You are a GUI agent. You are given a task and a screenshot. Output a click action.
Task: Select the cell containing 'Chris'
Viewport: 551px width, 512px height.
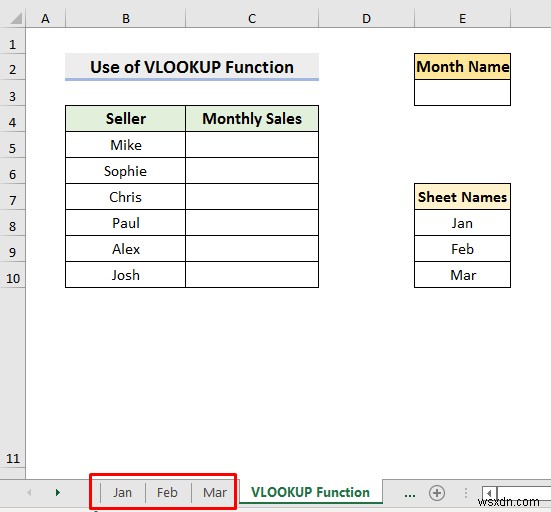tap(125, 197)
